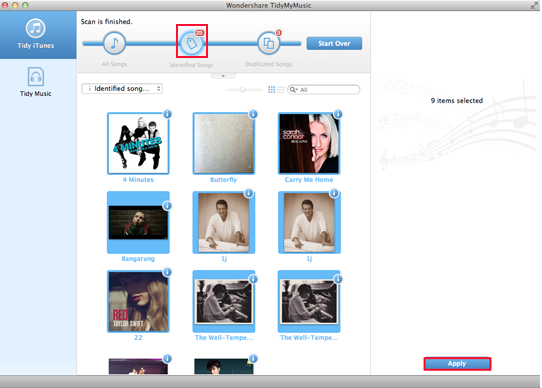Screen dimensions: 542x388
Task: Select the Butterfly album cover
Action: (224, 143)
